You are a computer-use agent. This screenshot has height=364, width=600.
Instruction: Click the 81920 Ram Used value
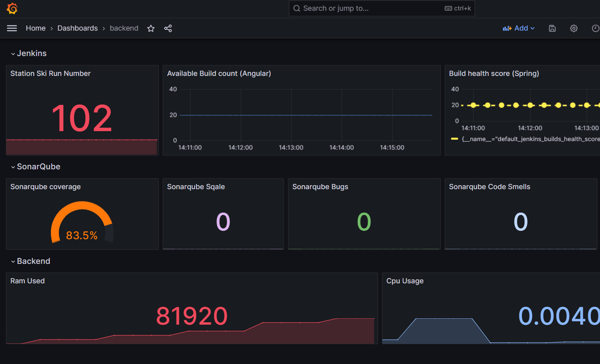pos(192,316)
